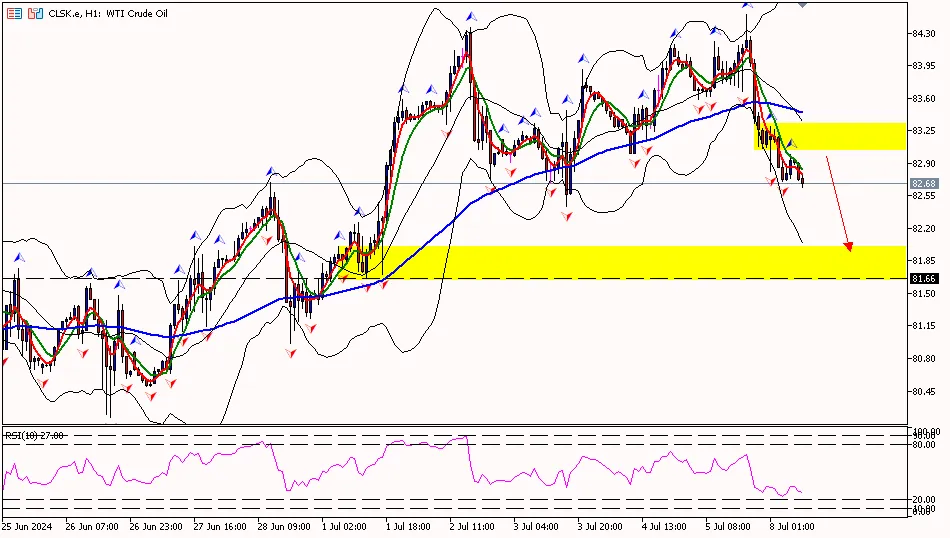Click the RSI(18) 27.00 indicator label
This screenshot has width=950, height=538.
[35, 435]
